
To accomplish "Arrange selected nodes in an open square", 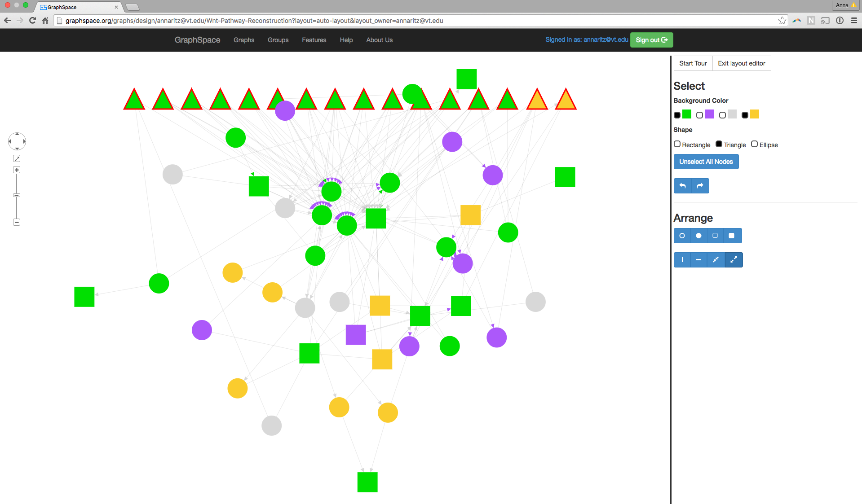I will pos(715,236).
